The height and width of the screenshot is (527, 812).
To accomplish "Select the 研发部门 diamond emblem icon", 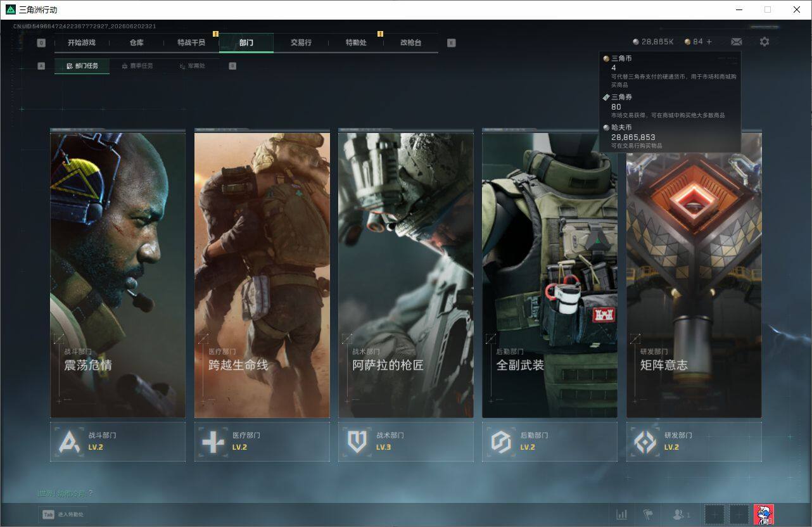I will (645, 441).
